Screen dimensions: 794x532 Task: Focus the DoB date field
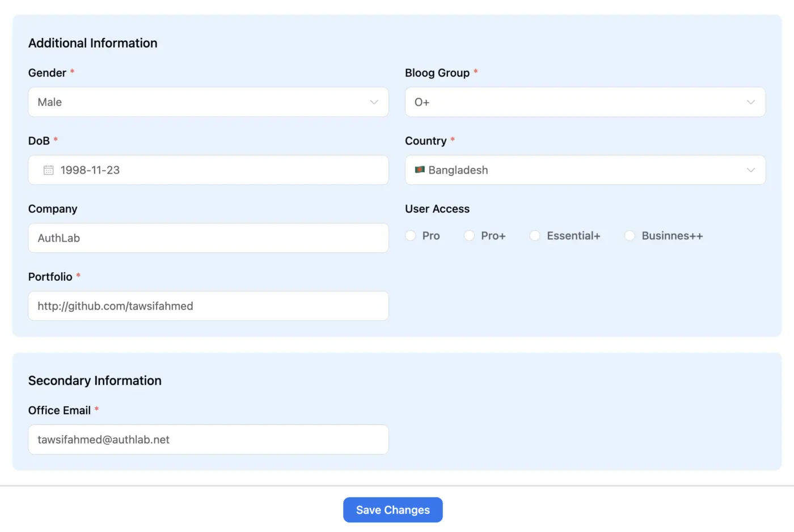point(208,170)
